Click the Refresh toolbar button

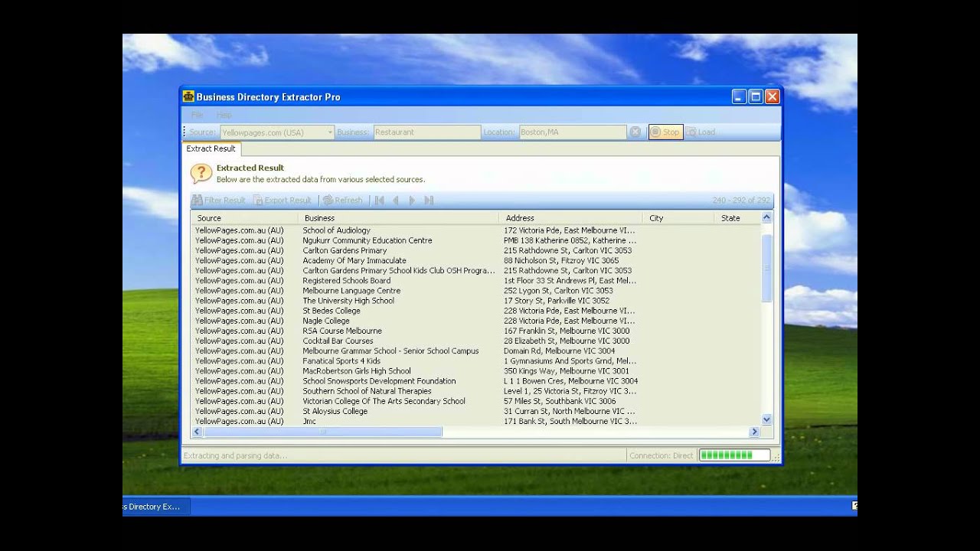(342, 201)
